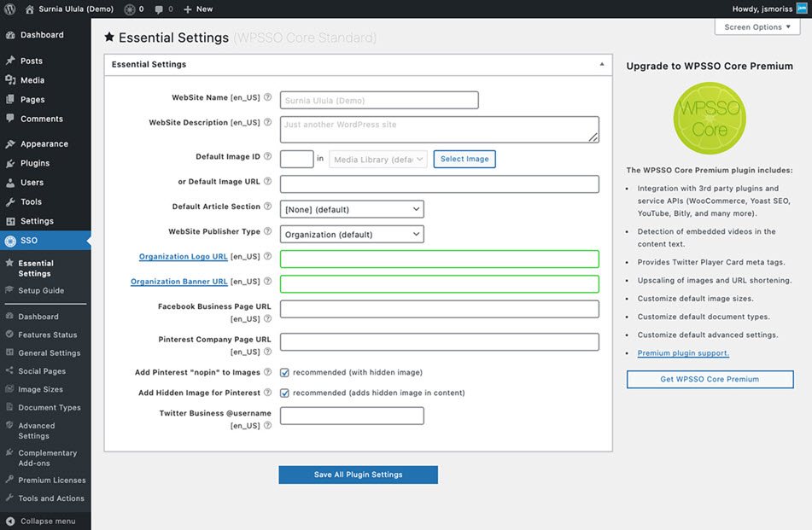This screenshot has width=812, height=530.
Task: Click the Pinterest Company Page URL field
Action: tap(440, 341)
